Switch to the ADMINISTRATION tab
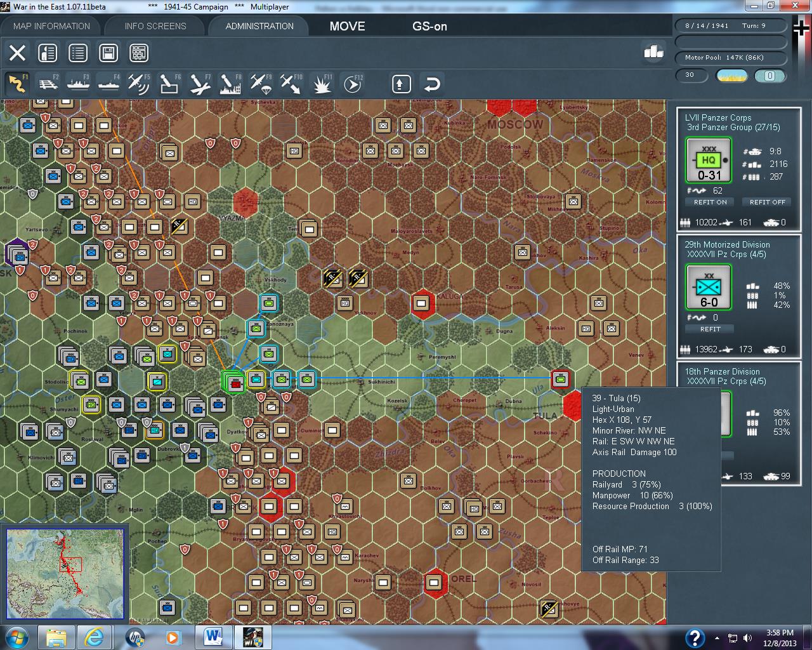 click(x=259, y=26)
